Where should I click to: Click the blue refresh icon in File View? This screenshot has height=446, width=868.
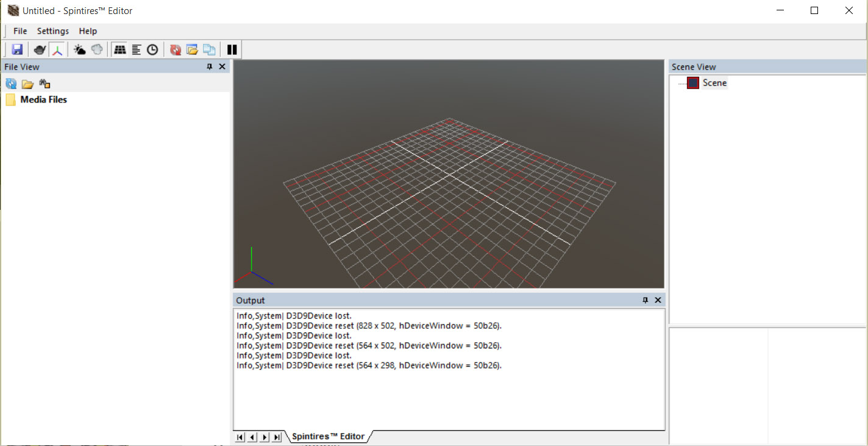coord(11,84)
